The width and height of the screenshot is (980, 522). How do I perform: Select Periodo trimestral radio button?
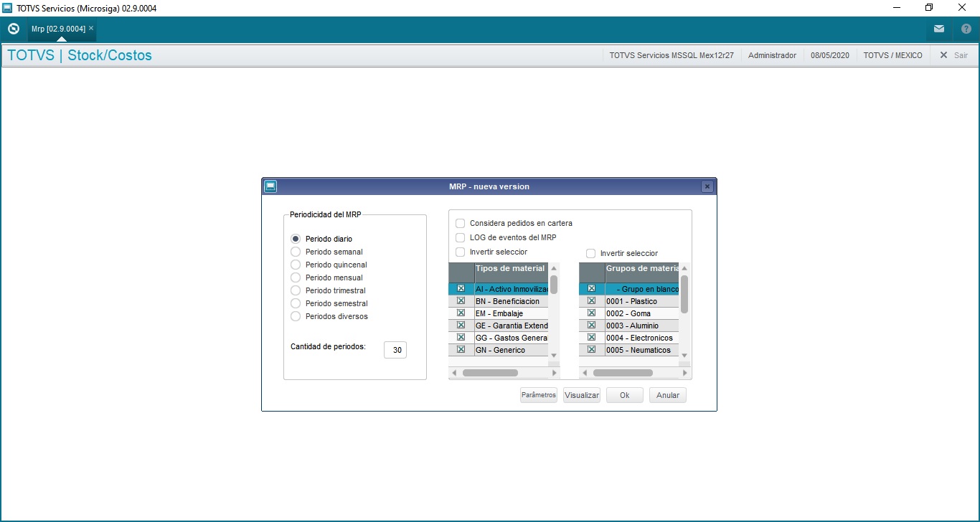[x=296, y=290]
